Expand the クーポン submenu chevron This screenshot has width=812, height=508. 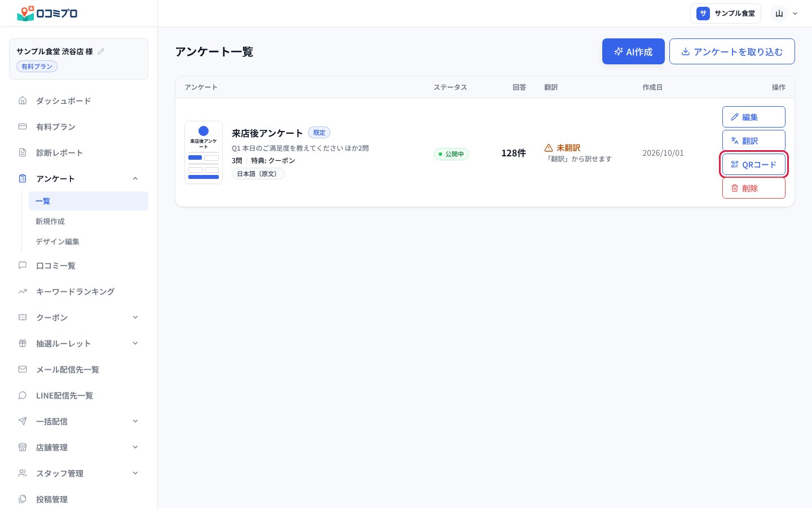(x=135, y=317)
